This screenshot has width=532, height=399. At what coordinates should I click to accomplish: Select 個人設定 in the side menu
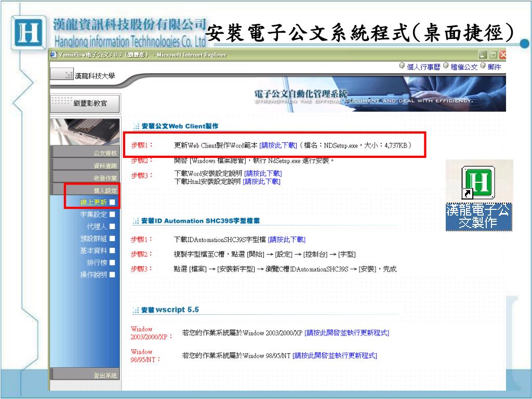(85, 190)
